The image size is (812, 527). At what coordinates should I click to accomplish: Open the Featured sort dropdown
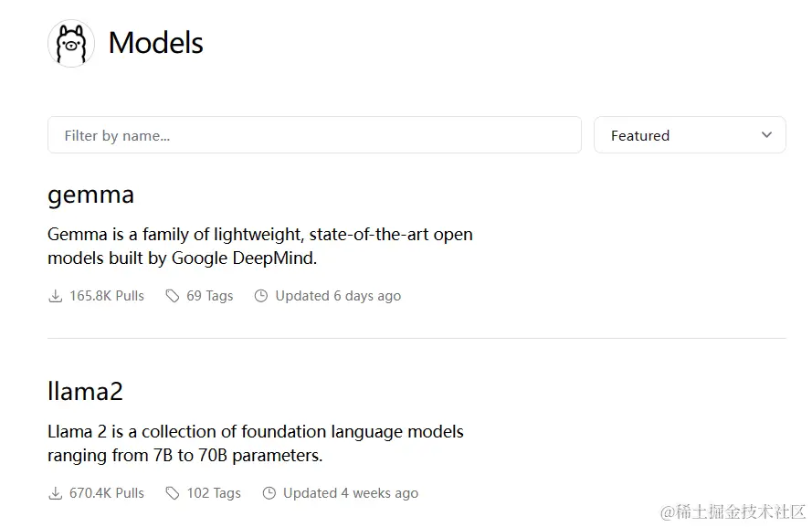(x=690, y=135)
